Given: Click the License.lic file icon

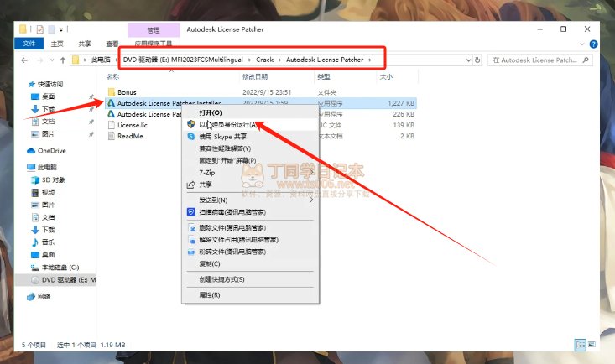Looking at the screenshot, I should pos(112,125).
